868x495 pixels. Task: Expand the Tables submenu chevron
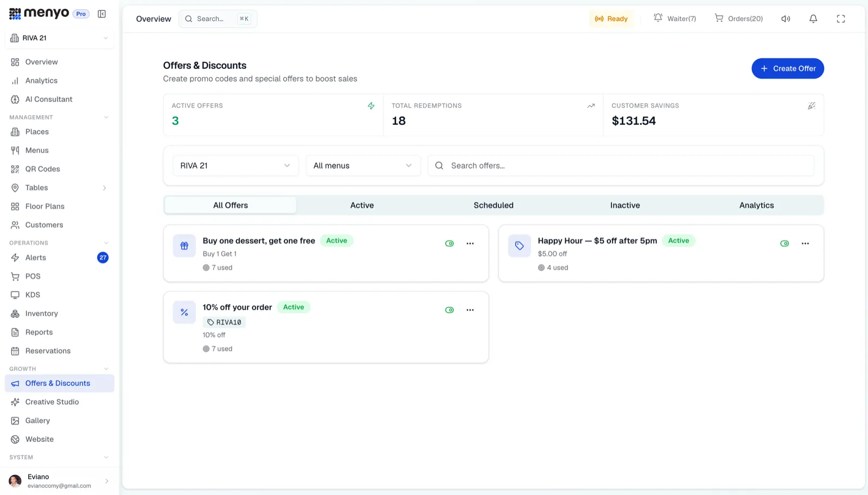pos(105,188)
